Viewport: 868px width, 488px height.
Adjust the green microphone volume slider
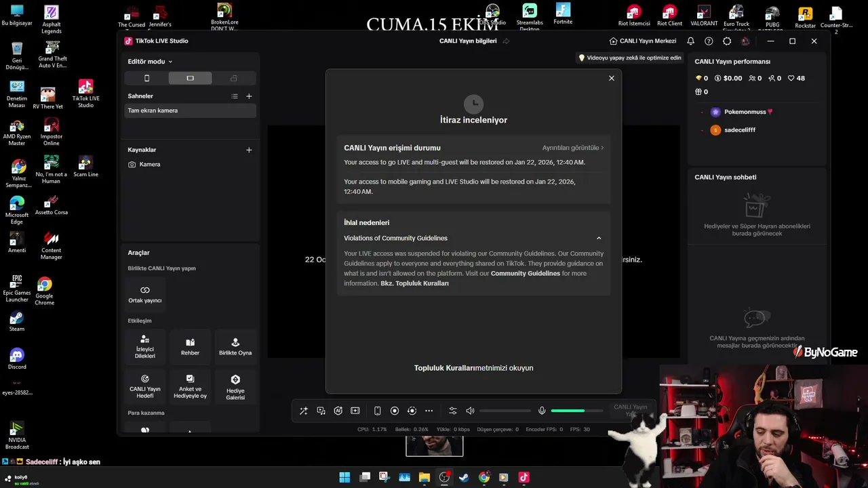[x=577, y=411]
